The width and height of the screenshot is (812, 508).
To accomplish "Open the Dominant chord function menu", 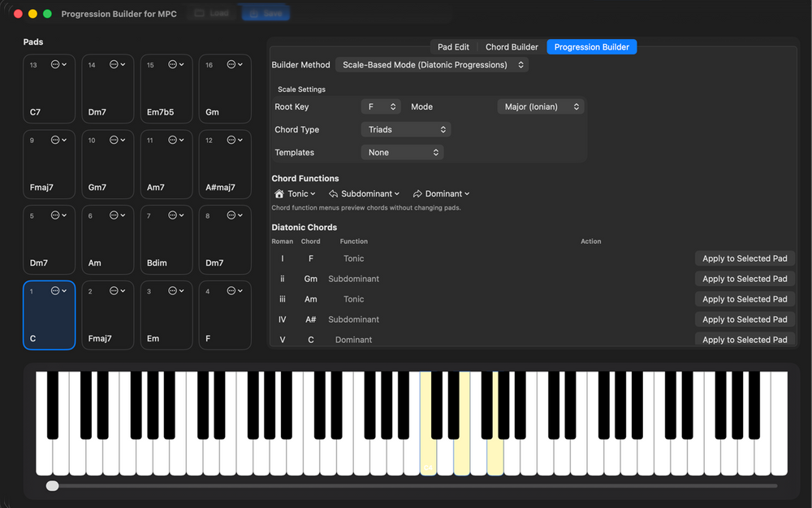I will click(x=441, y=194).
